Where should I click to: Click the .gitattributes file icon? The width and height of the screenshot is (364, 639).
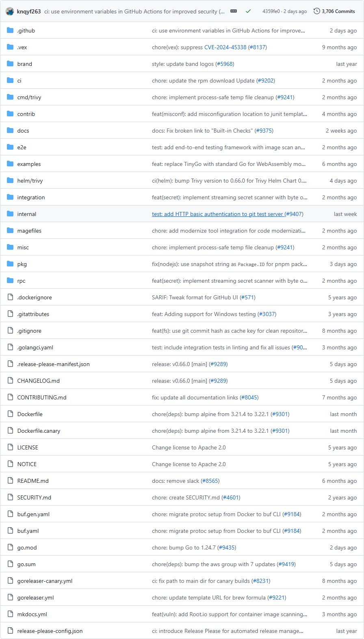pyautogui.click(x=10, y=314)
